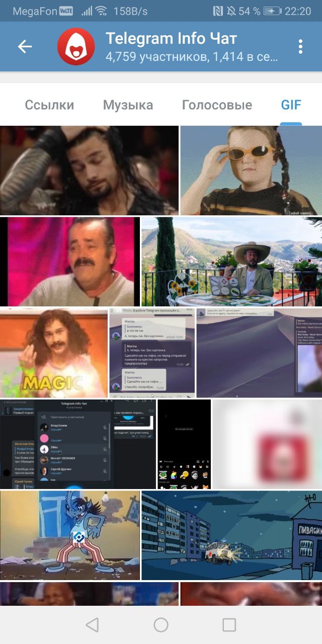This screenshot has width=322, height=644.
Task: Open Telegram Info chat avatar
Action: (x=75, y=47)
